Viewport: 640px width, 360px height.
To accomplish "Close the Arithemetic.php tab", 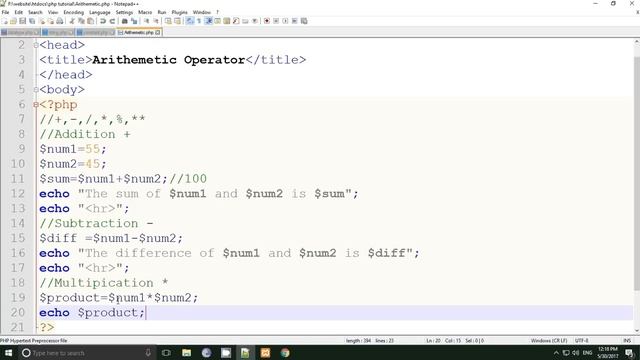I will click(158, 32).
